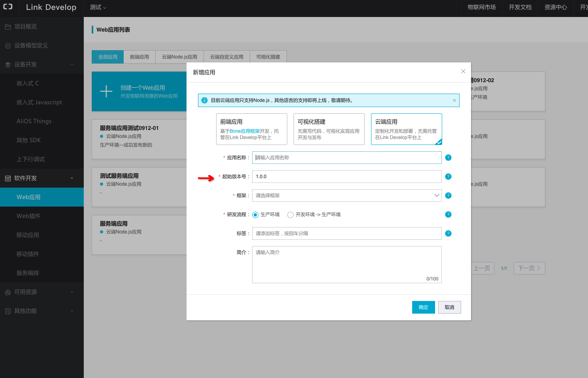Collapse the 设备开发 section chevron

pos(72,64)
